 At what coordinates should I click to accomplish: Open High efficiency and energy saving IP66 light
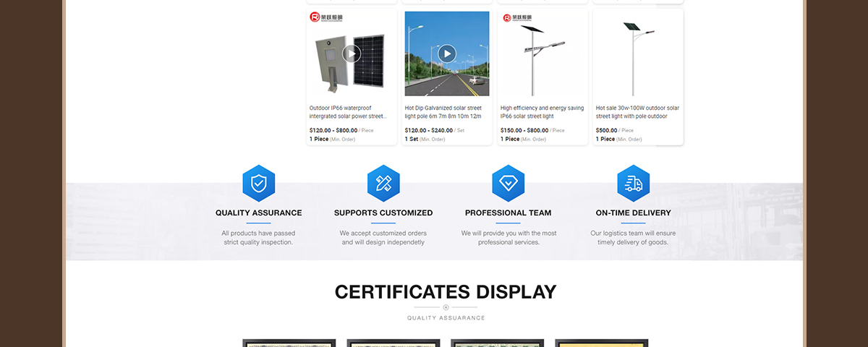542,112
